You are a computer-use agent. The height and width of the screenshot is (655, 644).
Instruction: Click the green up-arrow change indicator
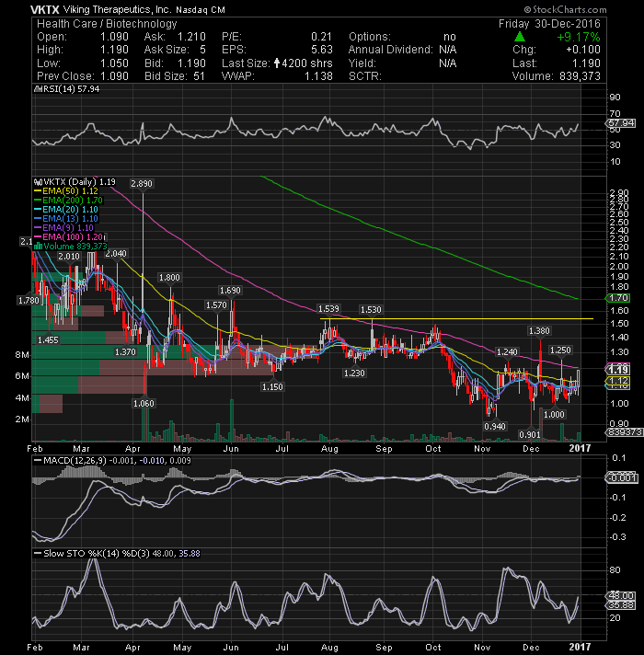(519, 37)
